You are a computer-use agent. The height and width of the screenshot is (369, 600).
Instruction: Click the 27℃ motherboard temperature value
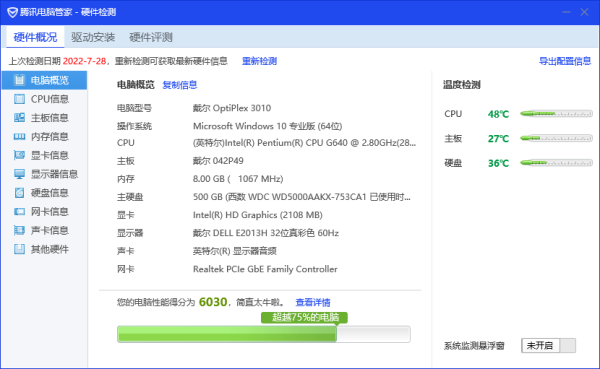coord(498,139)
